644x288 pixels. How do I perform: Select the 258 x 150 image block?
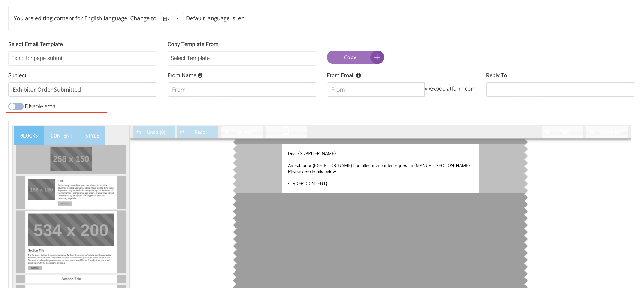pyautogui.click(x=71, y=159)
